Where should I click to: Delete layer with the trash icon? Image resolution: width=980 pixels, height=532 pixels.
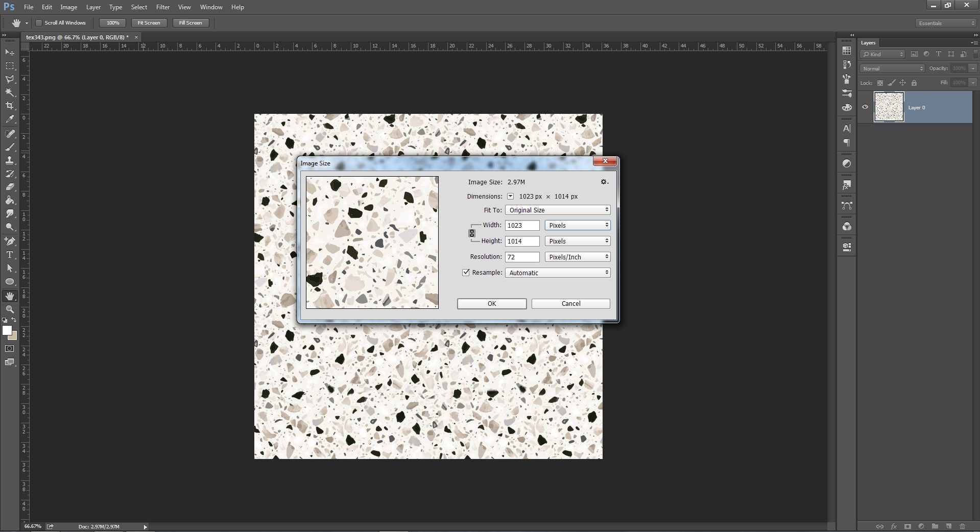click(x=962, y=526)
